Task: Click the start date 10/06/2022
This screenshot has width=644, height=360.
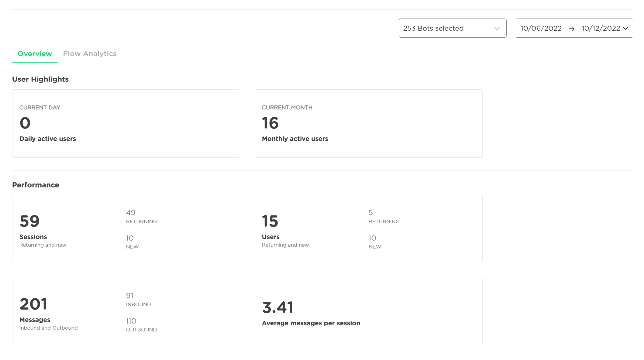Action: (x=541, y=28)
